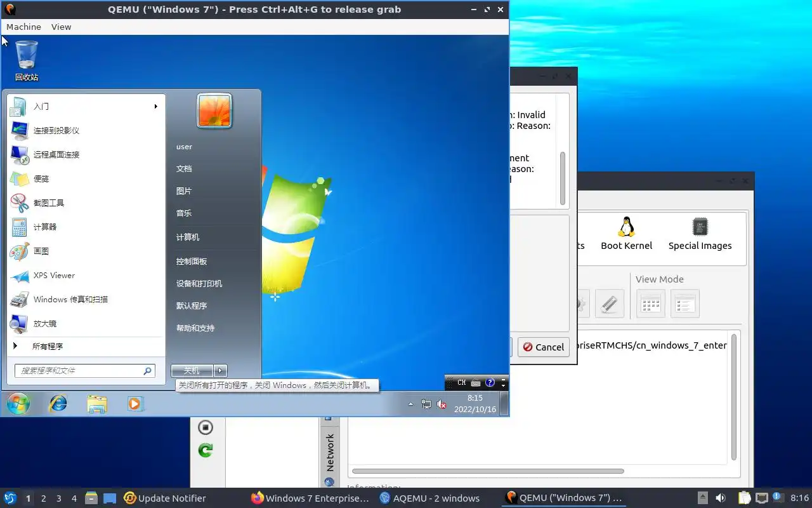Open 计算机 Computer from Start menu
The image size is (812, 508).
188,237
